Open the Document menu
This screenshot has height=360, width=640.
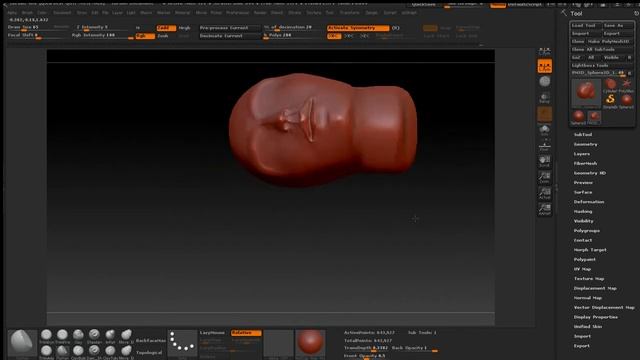62,13
